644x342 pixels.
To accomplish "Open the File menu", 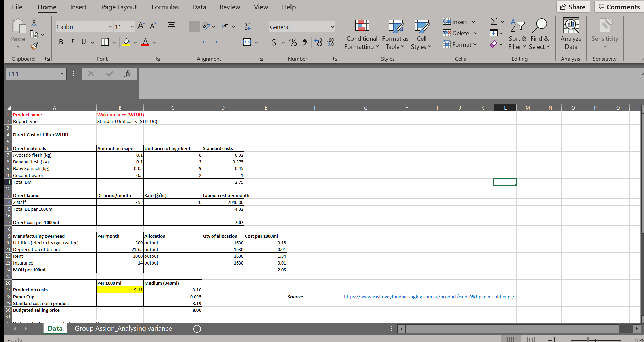I will coord(17,7).
